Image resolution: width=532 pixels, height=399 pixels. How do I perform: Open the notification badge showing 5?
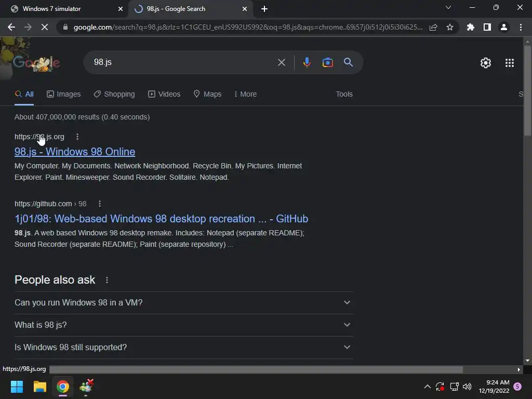pos(517,387)
